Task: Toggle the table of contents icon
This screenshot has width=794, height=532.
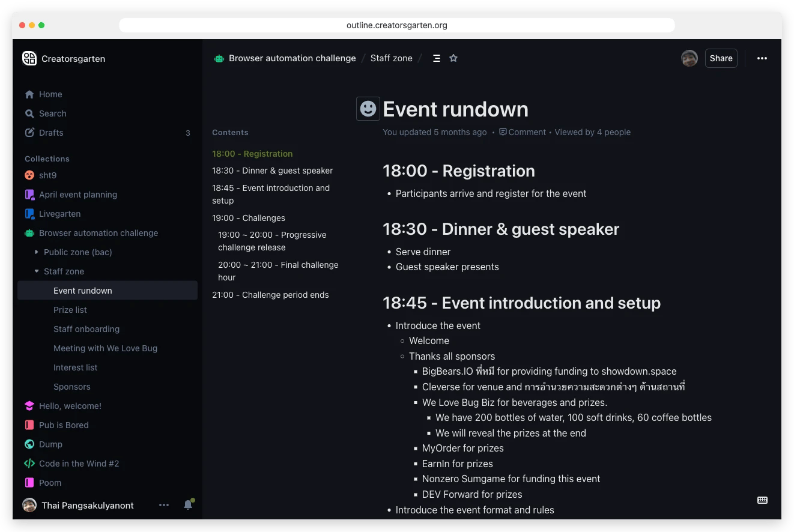Action: (437, 58)
